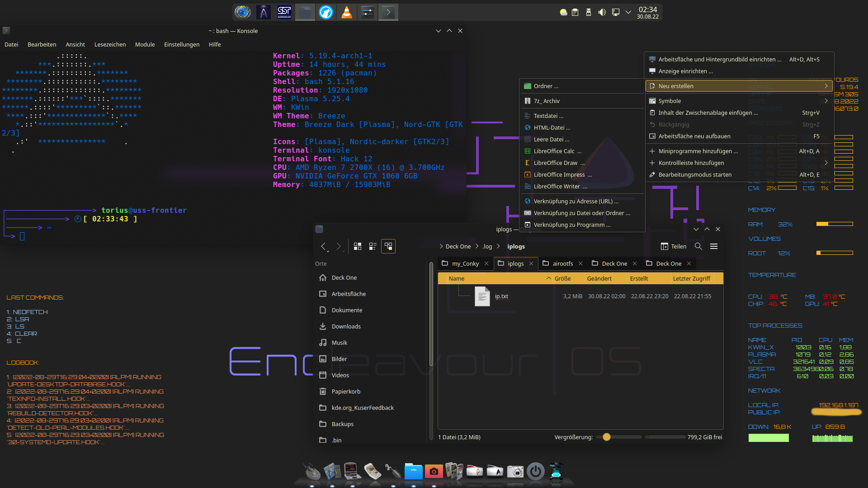Click the volume icon in system tray
This screenshot has height=488, width=868.
(602, 12)
